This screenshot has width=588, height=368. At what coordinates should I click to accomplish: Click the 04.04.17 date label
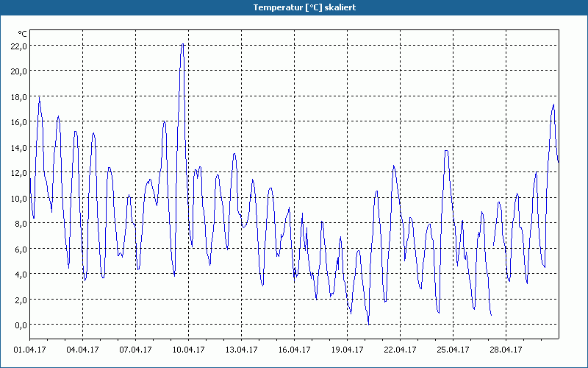pyautogui.click(x=82, y=350)
